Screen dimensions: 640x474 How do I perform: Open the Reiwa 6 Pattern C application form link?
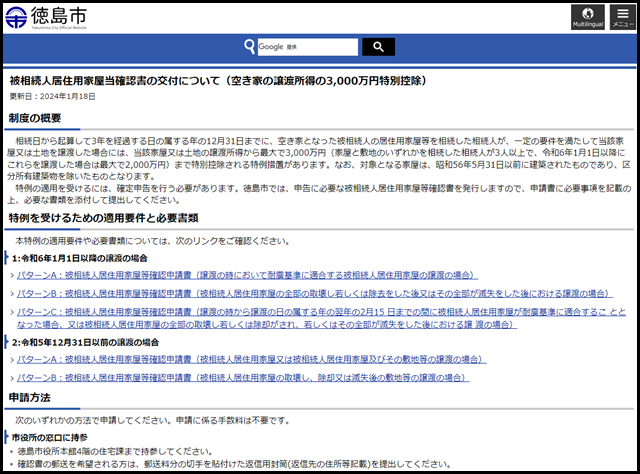pyautogui.click(x=321, y=318)
